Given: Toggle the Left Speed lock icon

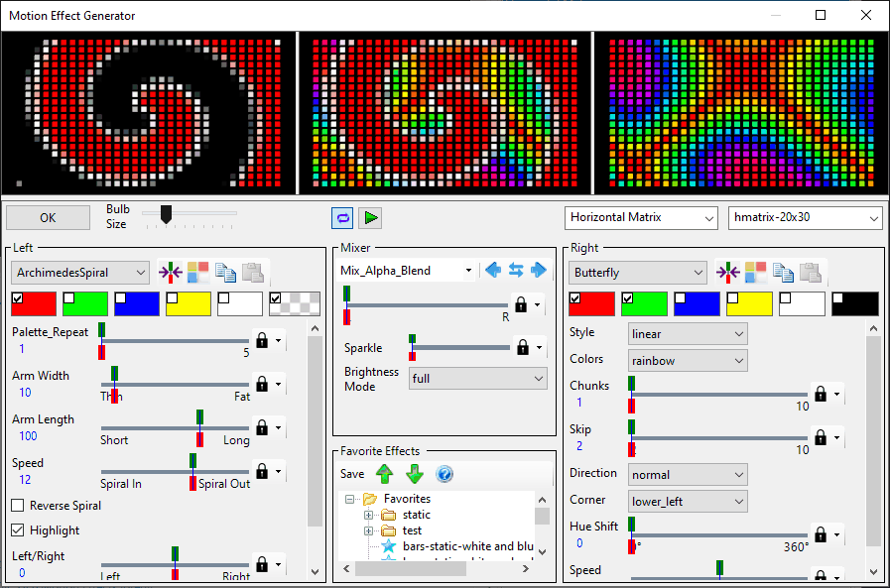Looking at the screenshot, I should point(262,471).
